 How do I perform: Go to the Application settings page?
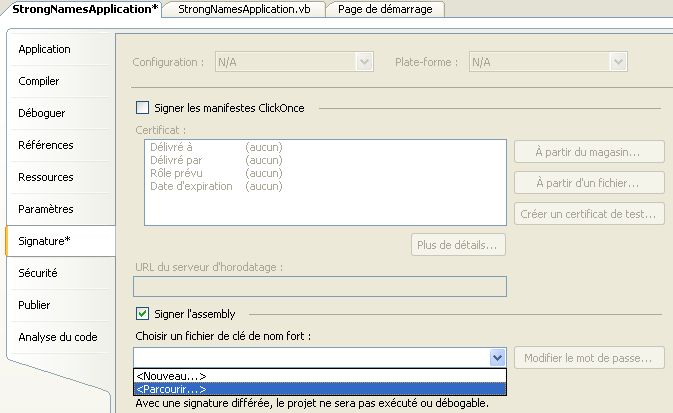(x=45, y=49)
